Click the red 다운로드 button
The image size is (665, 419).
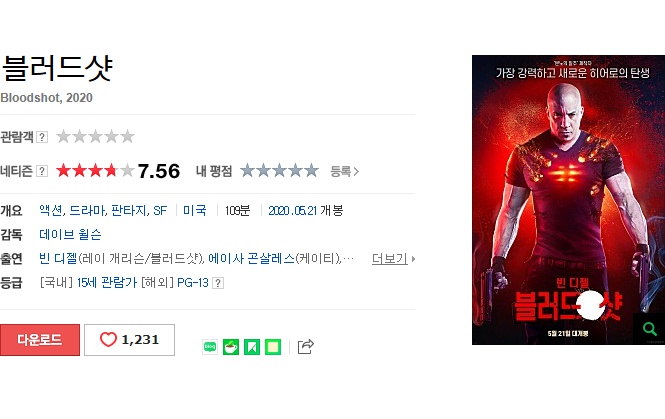(x=40, y=340)
